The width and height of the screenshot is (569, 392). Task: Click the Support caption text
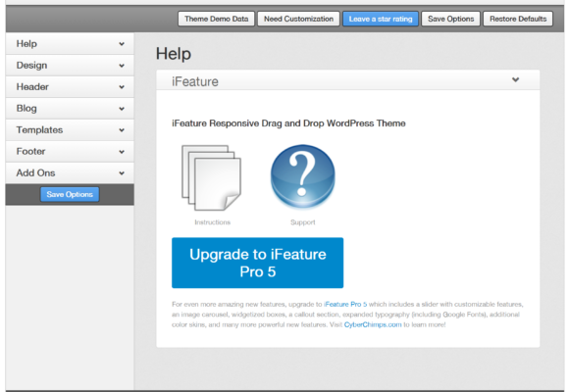click(302, 222)
